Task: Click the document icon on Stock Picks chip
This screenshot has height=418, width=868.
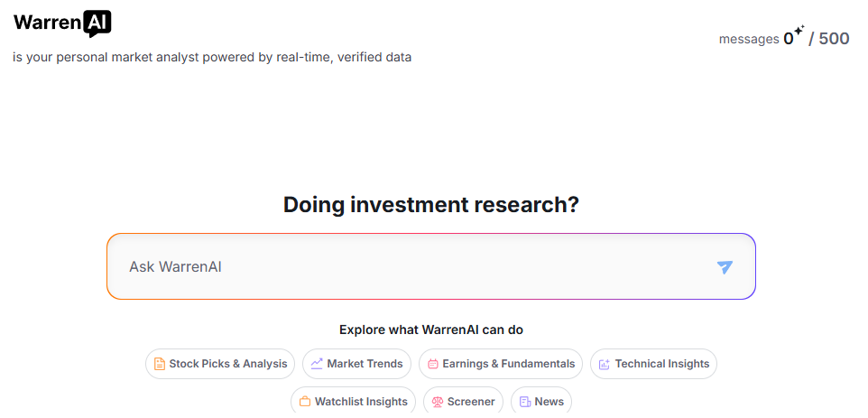Action: click(160, 365)
